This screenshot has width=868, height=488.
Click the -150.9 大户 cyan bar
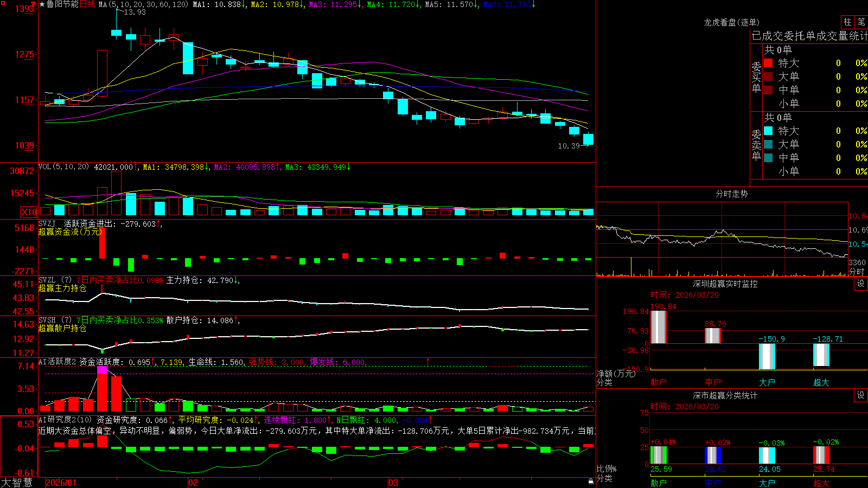click(767, 356)
